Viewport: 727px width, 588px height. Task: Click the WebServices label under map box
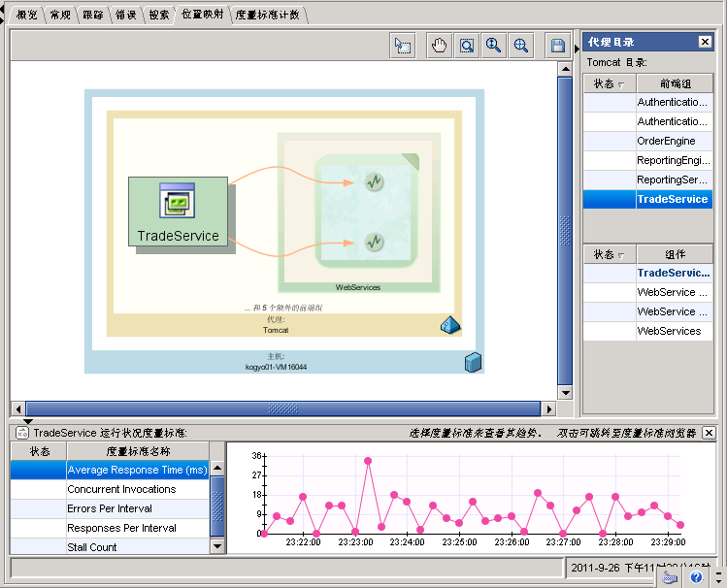point(358,287)
